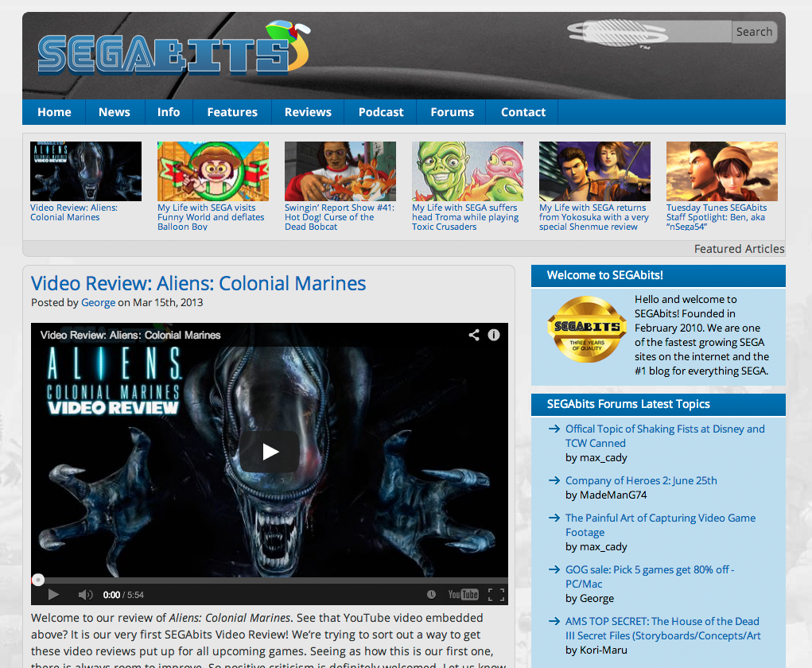Click the video share icon
Screen dimensions: 812x668
point(474,335)
